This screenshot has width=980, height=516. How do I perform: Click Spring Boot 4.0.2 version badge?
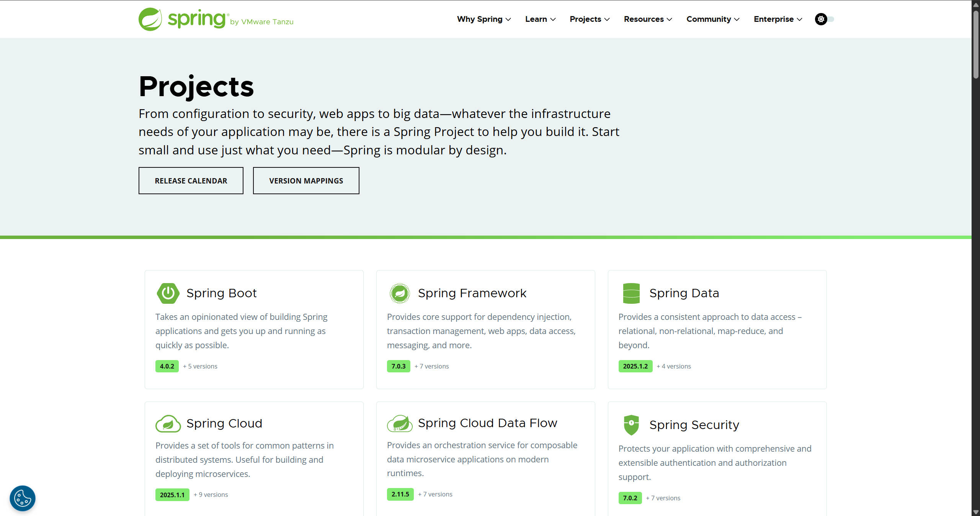pos(167,366)
